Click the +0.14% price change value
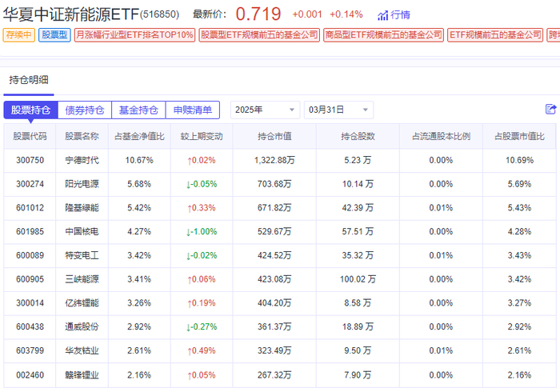The width and height of the screenshot is (560, 392). pyautogui.click(x=346, y=14)
